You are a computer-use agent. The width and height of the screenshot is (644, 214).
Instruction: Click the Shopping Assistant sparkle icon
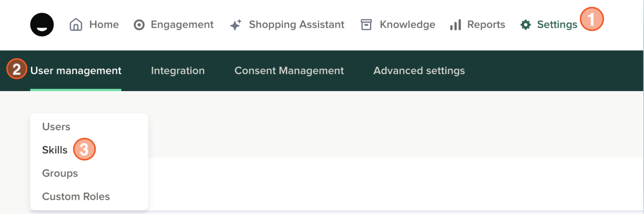tap(235, 25)
